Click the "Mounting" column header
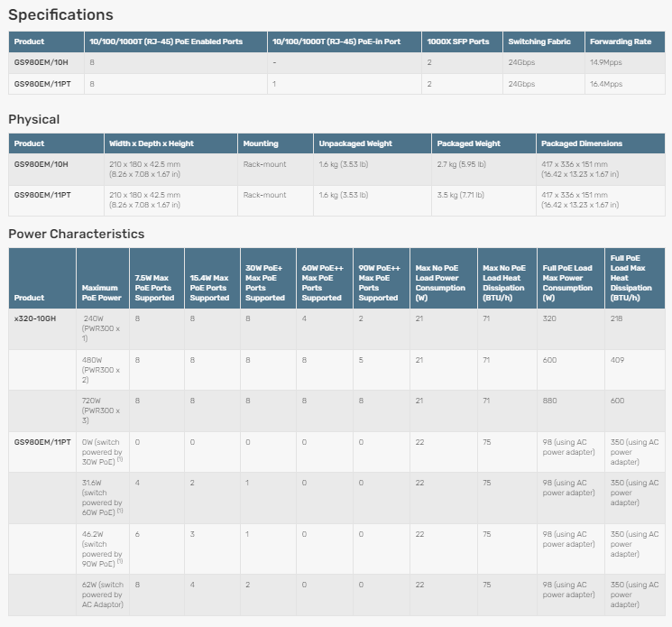Screen dimensions: 672x627 276,143
